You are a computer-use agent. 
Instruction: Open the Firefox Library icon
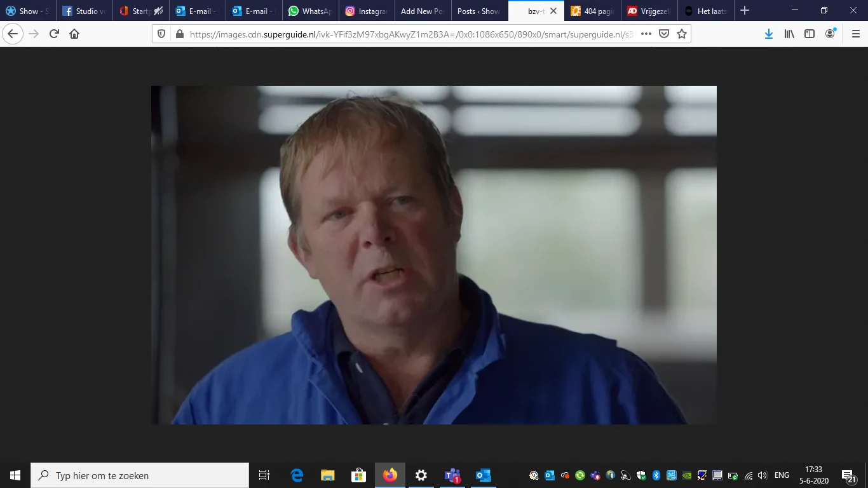pos(789,34)
